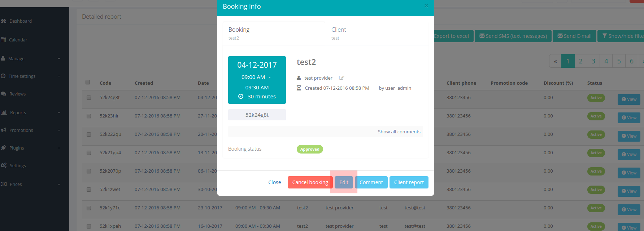Image resolution: width=644 pixels, height=231 pixels.
Task: Close the Booking info dialog with X
Action: (x=426, y=6)
